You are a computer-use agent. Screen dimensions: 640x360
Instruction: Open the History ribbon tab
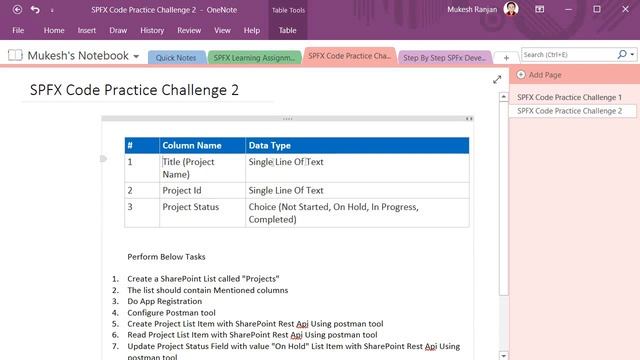pos(152,30)
